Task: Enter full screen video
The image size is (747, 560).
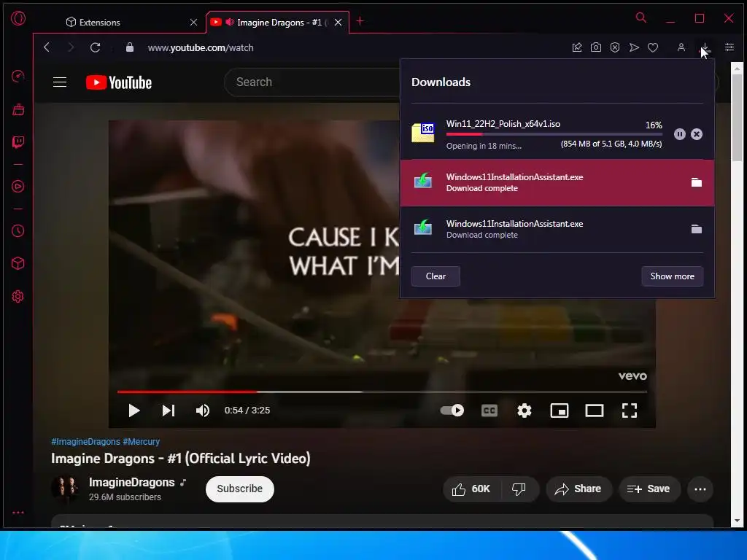Action: [630, 411]
